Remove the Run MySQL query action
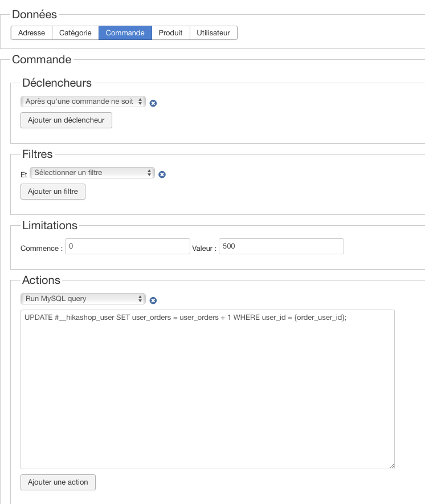This screenshot has width=425, height=504. tap(153, 300)
